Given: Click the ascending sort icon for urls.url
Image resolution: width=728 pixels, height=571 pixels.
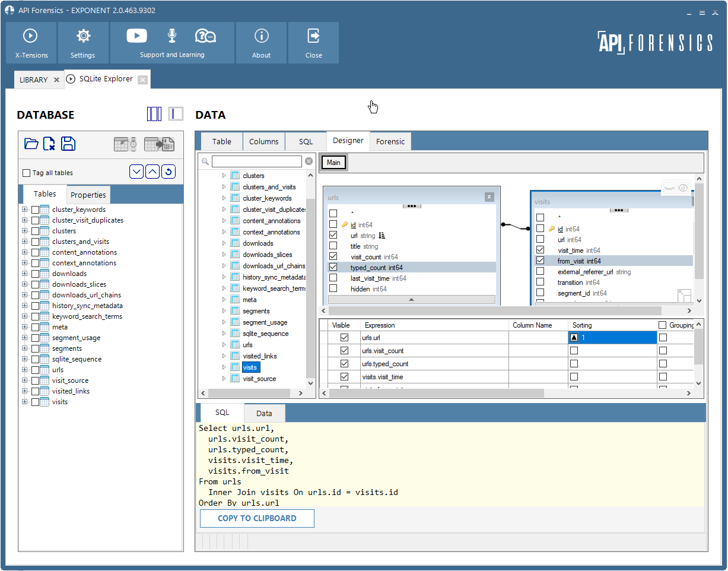Looking at the screenshot, I should tap(574, 337).
